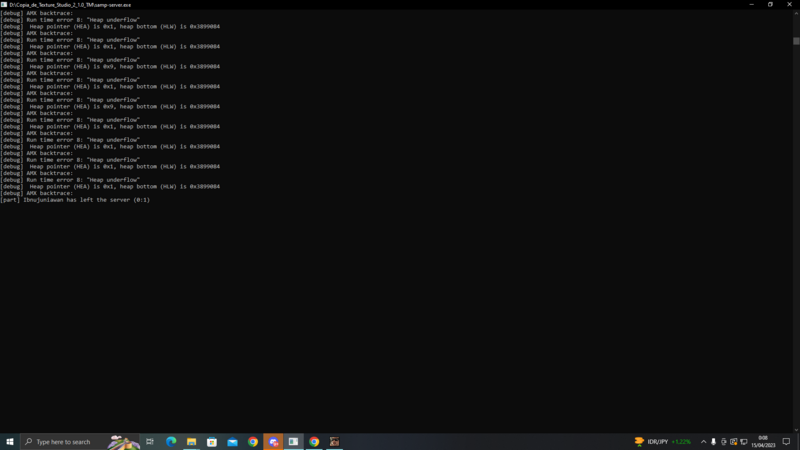Screen dimensions: 800x450
Task: Open the clock and date flyout
Action: (763, 442)
